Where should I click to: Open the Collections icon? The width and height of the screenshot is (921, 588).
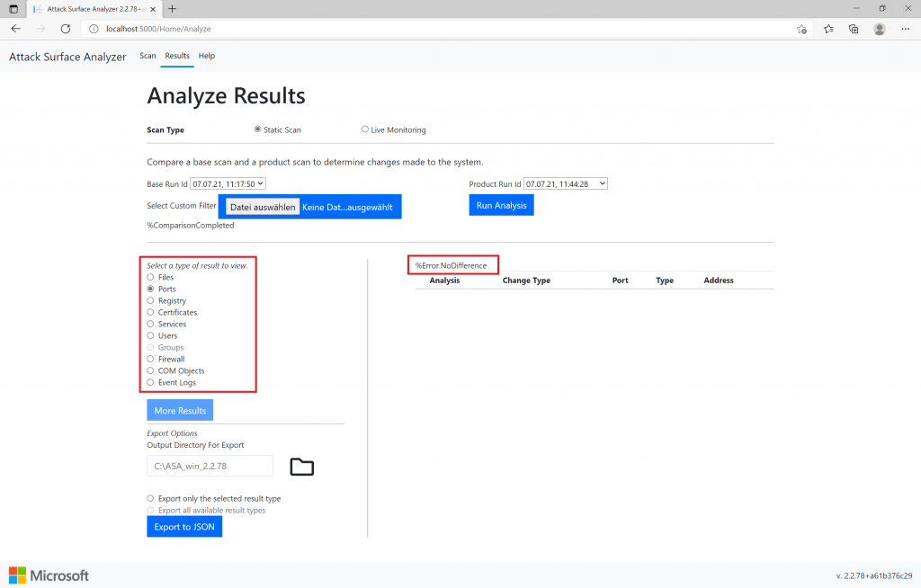tap(854, 29)
